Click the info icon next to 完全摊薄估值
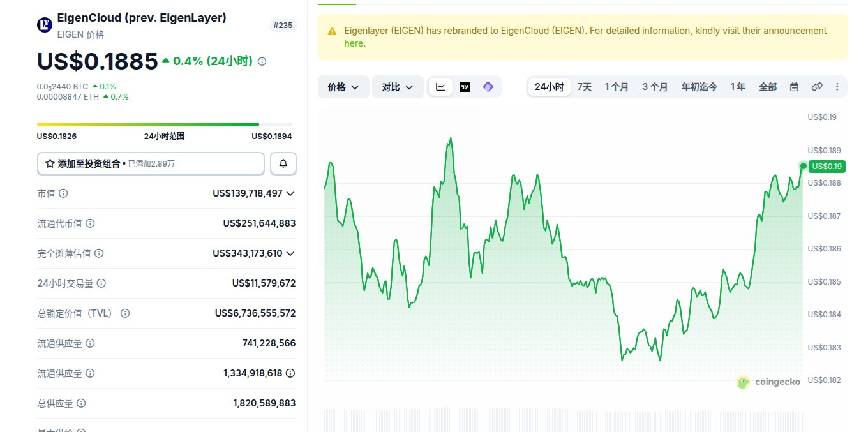 point(99,253)
